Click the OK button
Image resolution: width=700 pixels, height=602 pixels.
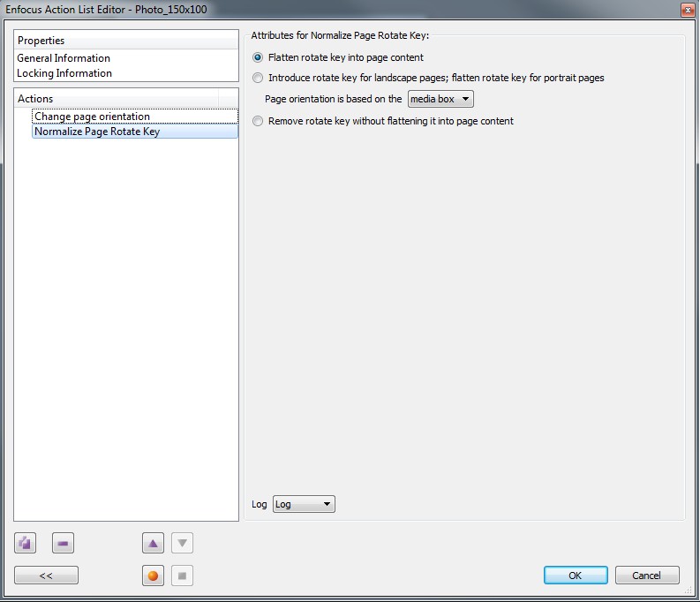(576, 576)
